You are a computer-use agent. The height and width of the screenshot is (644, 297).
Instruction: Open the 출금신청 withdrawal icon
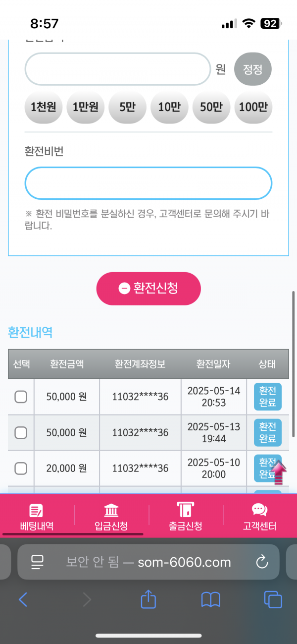point(185,510)
